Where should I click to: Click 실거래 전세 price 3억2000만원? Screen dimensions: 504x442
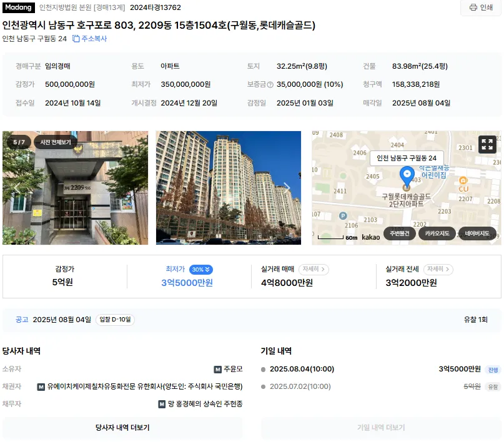click(x=411, y=283)
